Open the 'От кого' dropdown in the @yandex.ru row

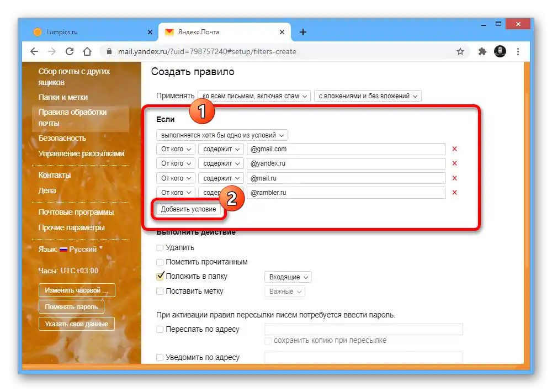click(x=176, y=163)
